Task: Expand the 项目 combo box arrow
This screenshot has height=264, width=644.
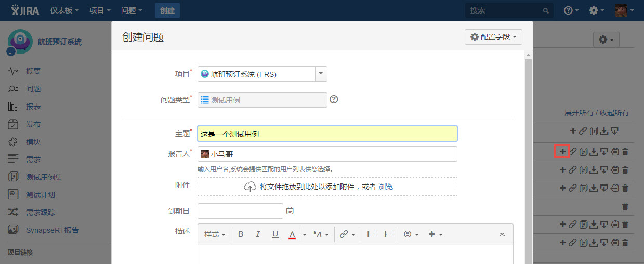Action: tap(321, 74)
